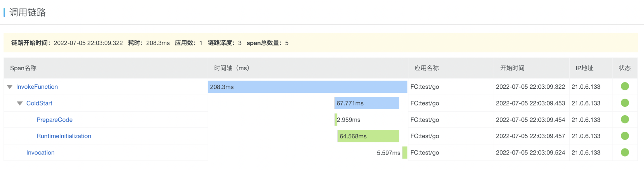Click the 208.3ms InvokeFunction timeline bar
The width and height of the screenshot is (644, 176).
tap(307, 87)
